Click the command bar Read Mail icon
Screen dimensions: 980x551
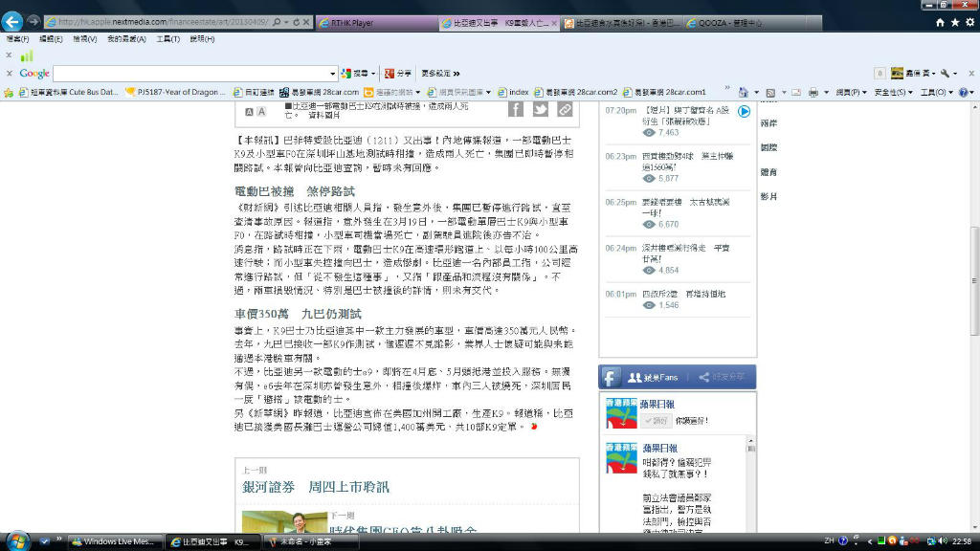[796, 93]
